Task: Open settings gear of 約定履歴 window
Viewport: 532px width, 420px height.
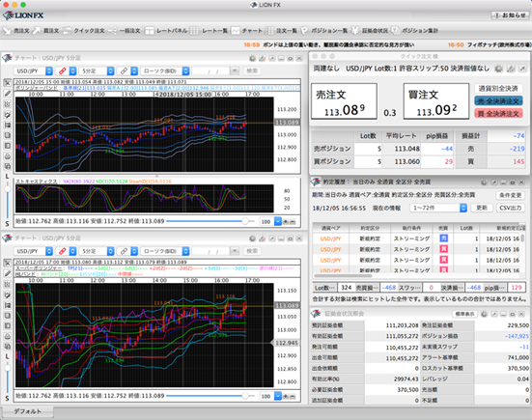Action: pyautogui.click(x=484, y=182)
